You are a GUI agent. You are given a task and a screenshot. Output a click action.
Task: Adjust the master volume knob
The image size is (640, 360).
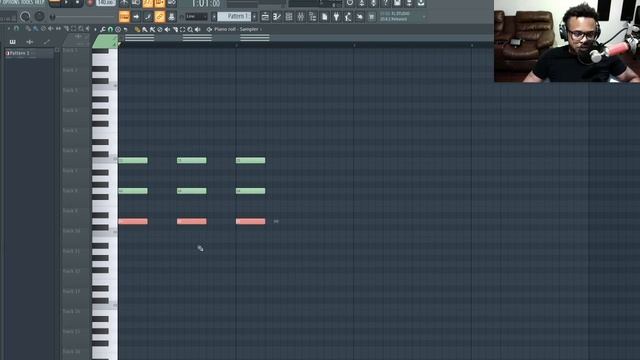pyautogui.click(x=25, y=16)
